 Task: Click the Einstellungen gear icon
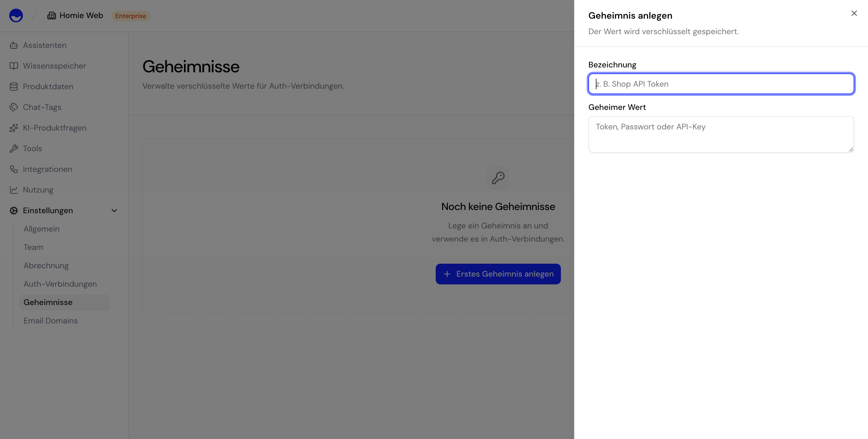tap(14, 211)
